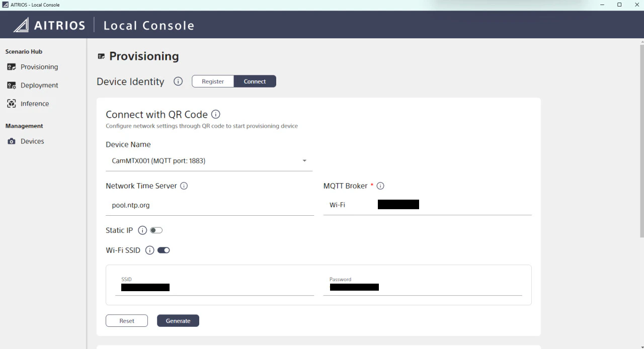Enable the Static IP toggle
Screen dimensions: 644x349
coord(156,230)
